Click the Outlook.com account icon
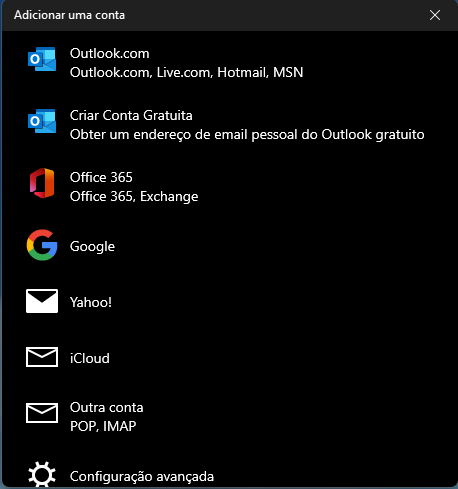The width and height of the screenshot is (458, 489). (x=42, y=59)
